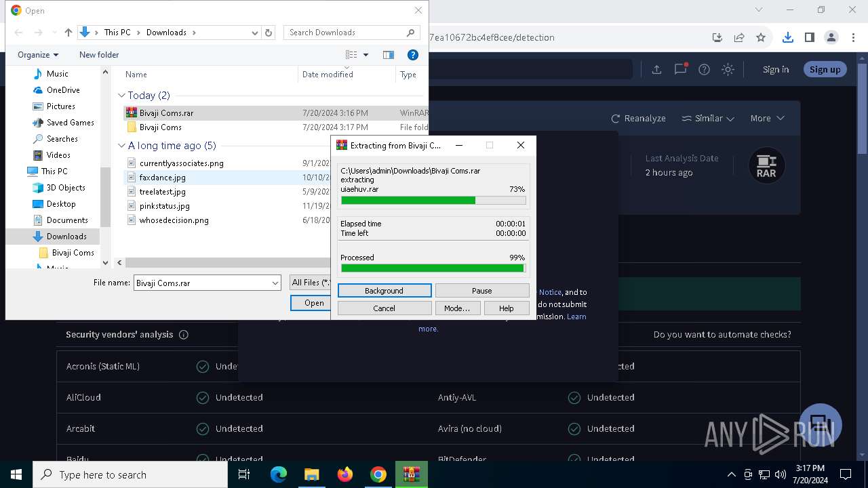This screenshot has width=868, height=488.
Task: Open the view options dropdown arrow
Action: pos(366,55)
